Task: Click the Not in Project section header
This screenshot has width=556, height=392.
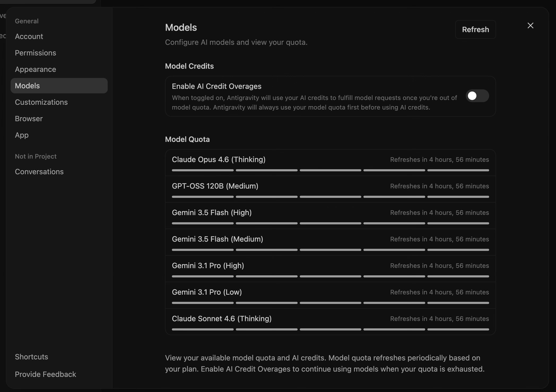Action: (x=36, y=157)
